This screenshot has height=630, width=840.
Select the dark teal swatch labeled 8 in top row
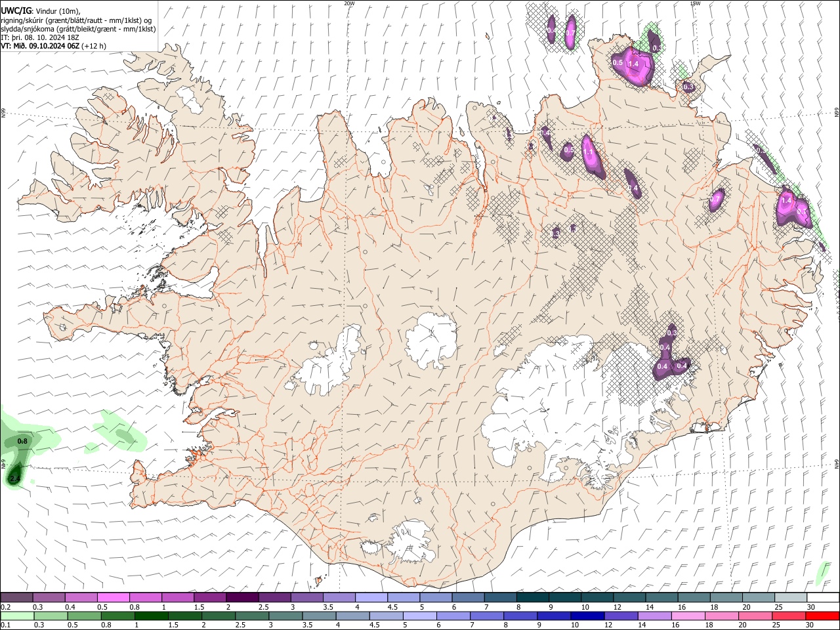coord(534,597)
